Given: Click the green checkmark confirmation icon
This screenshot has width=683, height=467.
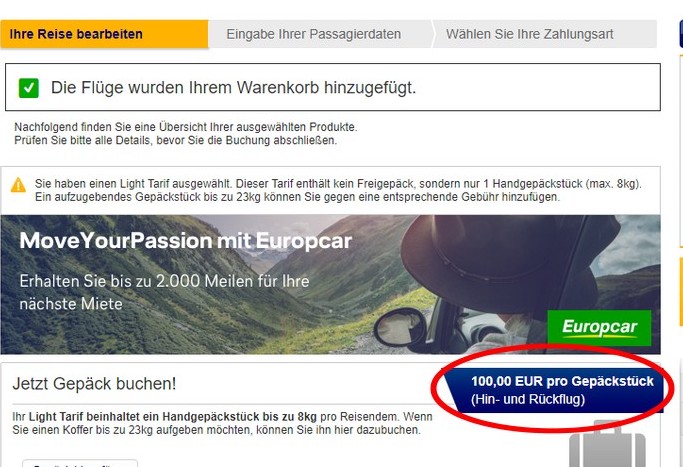Looking at the screenshot, I should tap(29, 88).
